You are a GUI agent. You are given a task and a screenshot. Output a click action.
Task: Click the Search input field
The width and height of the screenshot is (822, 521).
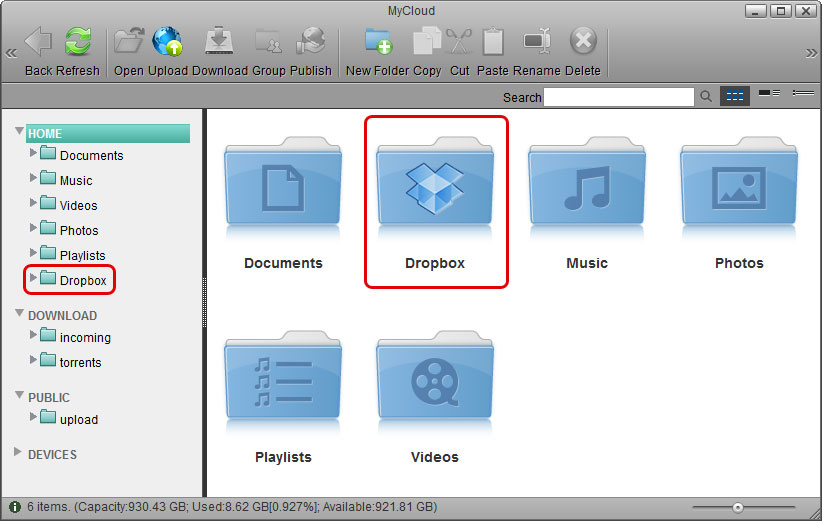(x=618, y=97)
